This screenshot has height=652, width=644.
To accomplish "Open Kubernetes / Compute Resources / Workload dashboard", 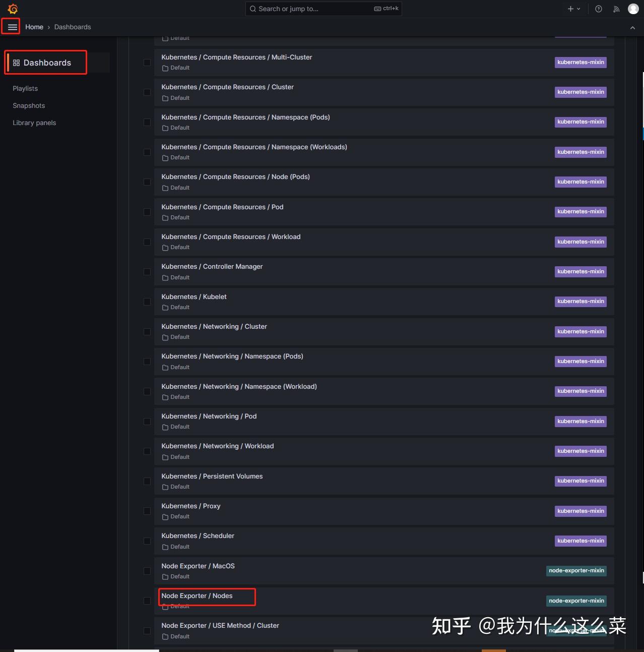I will (231, 237).
